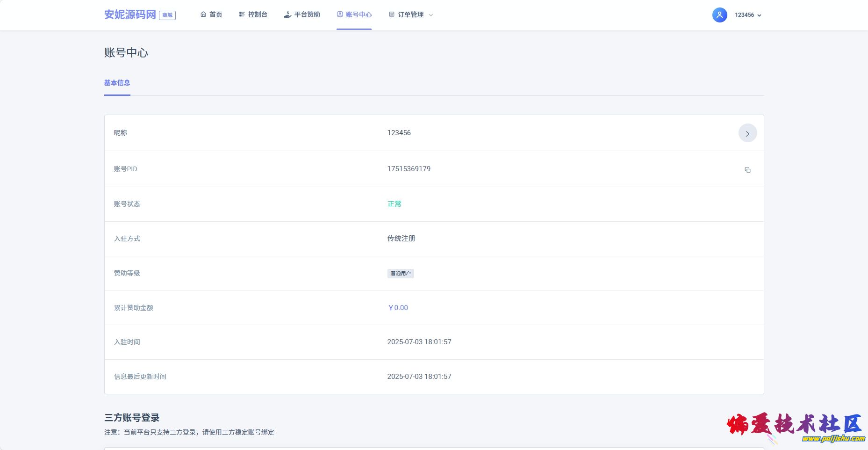Click the 平台赞助 sponsorship hand icon

pos(287,15)
